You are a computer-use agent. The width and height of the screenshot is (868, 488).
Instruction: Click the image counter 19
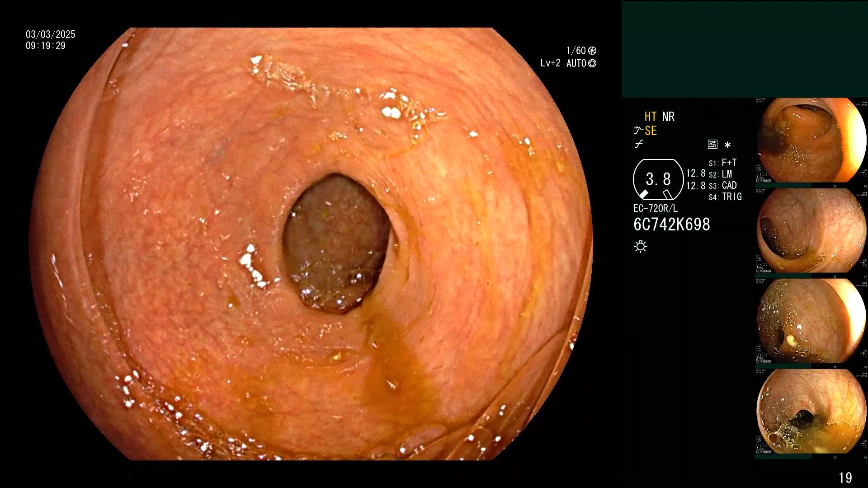coord(845,478)
